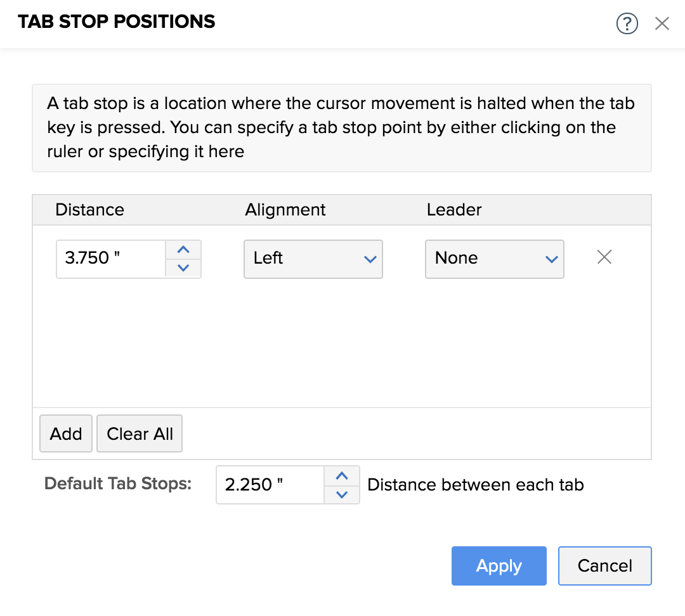
Task: Open the Alignment dropdown set to Left
Action: pos(313,259)
